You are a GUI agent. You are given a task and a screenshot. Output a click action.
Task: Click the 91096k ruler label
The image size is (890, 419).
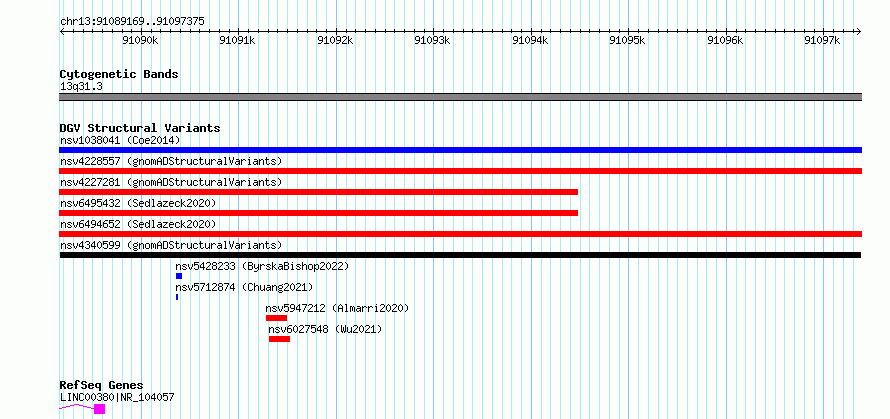pyautogui.click(x=725, y=40)
